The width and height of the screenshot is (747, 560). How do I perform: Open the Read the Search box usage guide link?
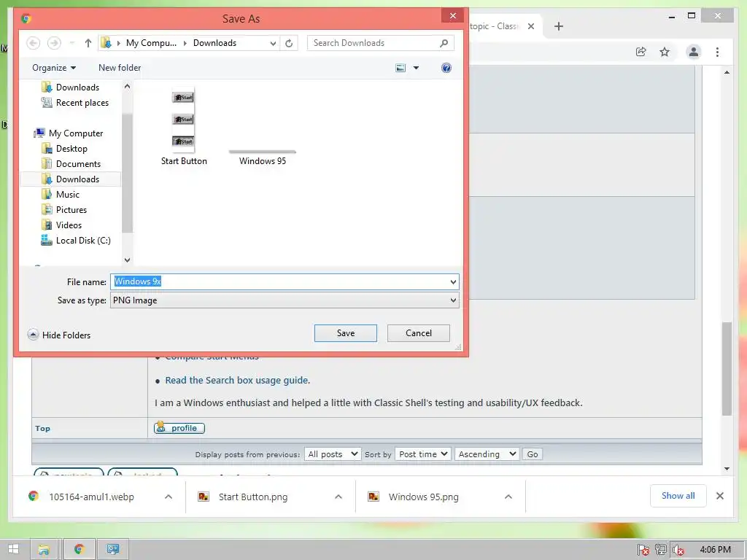237,380
